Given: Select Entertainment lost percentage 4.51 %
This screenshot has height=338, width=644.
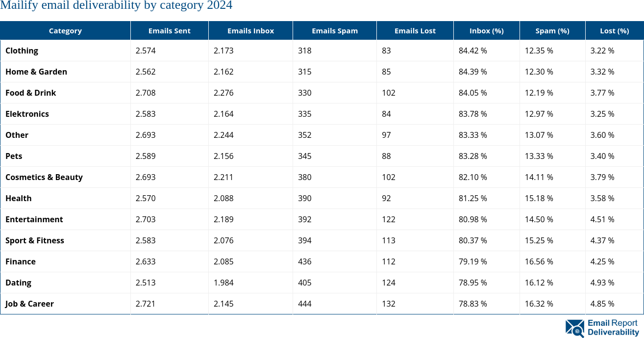Looking at the screenshot, I should (602, 219).
